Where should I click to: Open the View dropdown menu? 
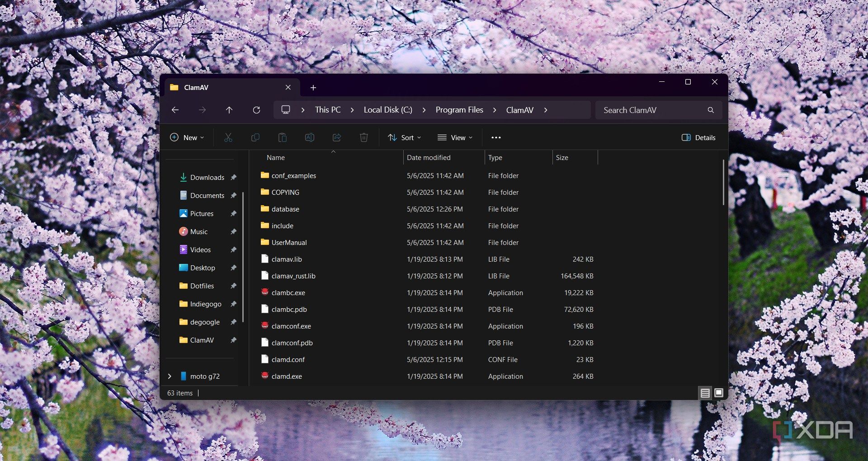(455, 137)
